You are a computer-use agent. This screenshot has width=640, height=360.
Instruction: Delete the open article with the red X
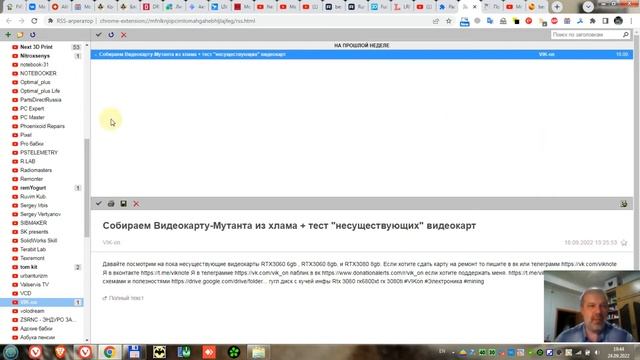(x=136, y=203)
